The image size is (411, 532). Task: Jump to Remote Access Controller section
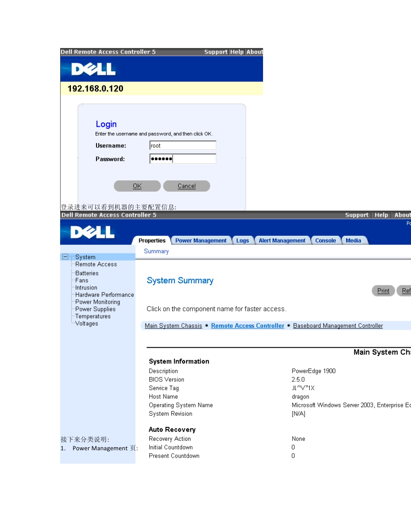[247, 326]
